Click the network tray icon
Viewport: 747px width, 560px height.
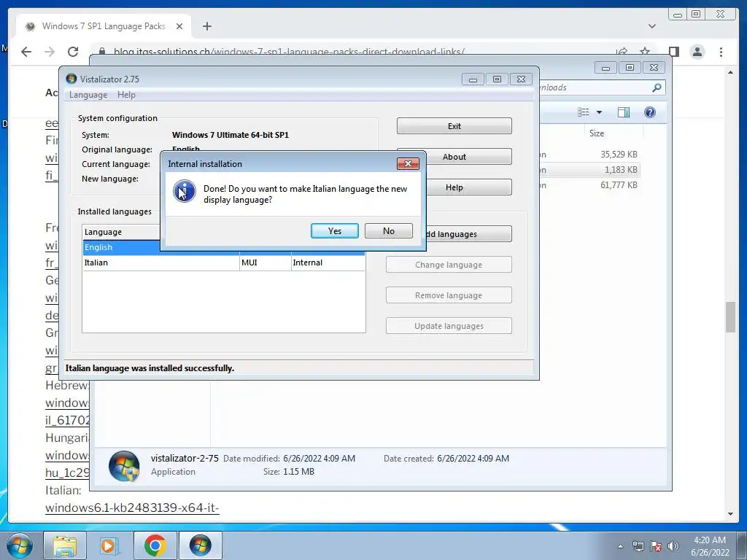point(638,546)
